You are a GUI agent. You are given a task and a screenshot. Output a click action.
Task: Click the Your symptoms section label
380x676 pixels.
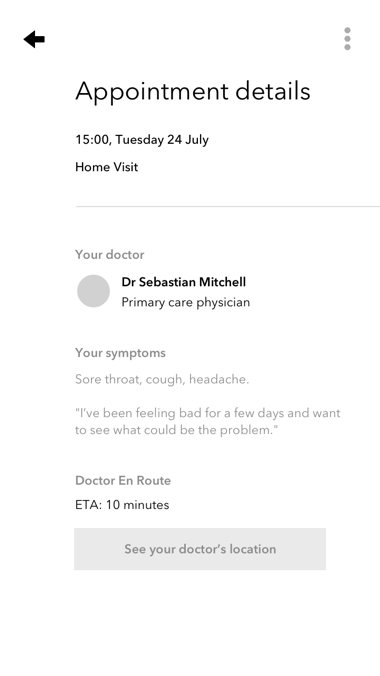click(x=120, y=353)
